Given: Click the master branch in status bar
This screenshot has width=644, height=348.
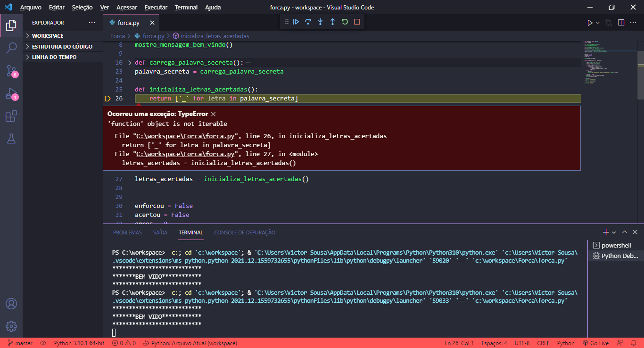Looking at the screenshot, I should tap(20, 343).
